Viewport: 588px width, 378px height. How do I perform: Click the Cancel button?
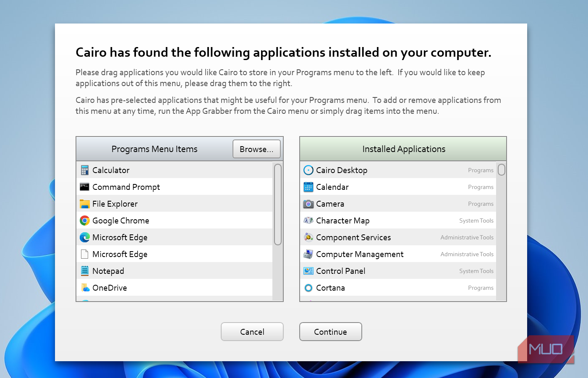tap(252, 332)
